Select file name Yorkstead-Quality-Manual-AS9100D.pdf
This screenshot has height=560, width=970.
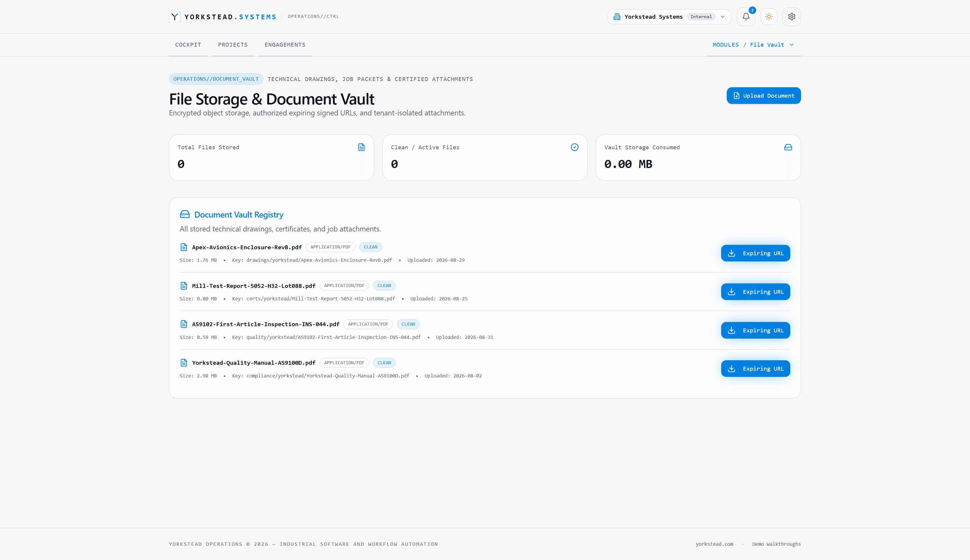pyautogui.click(x=254, y=363)
